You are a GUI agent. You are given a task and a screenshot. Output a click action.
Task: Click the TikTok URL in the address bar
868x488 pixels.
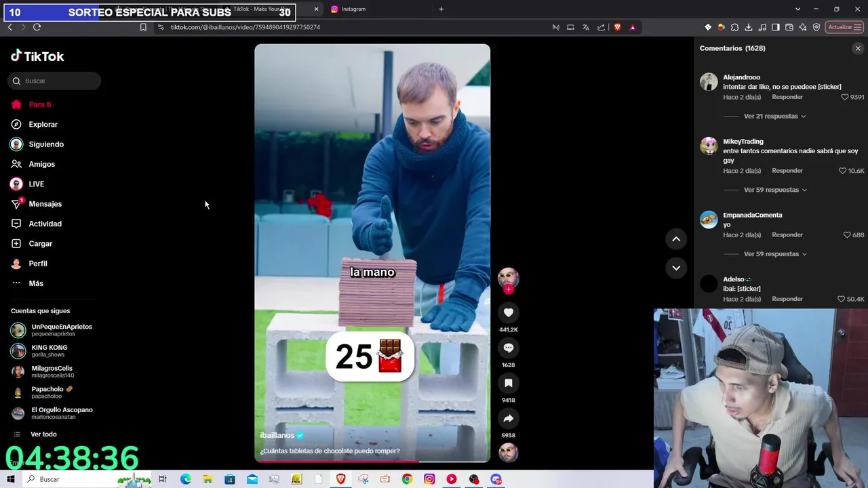(x=245, y=27)
